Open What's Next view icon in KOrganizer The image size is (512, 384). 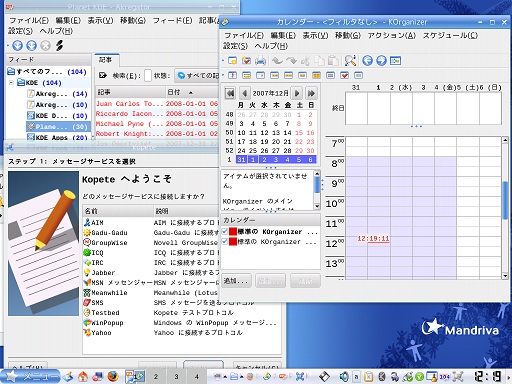[232, 76]
